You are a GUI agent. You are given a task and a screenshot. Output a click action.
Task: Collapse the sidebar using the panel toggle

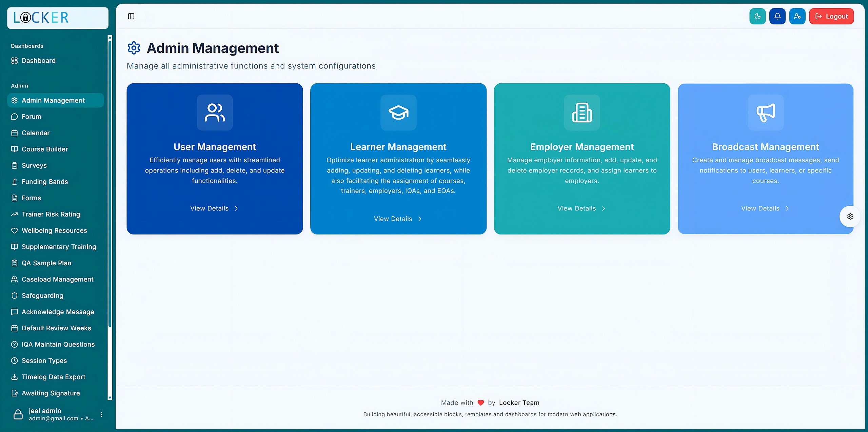pos(131,16)
